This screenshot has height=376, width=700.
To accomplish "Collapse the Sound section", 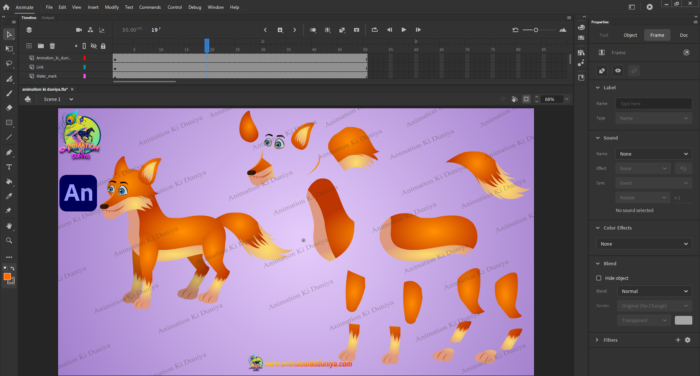I will 598,138.
